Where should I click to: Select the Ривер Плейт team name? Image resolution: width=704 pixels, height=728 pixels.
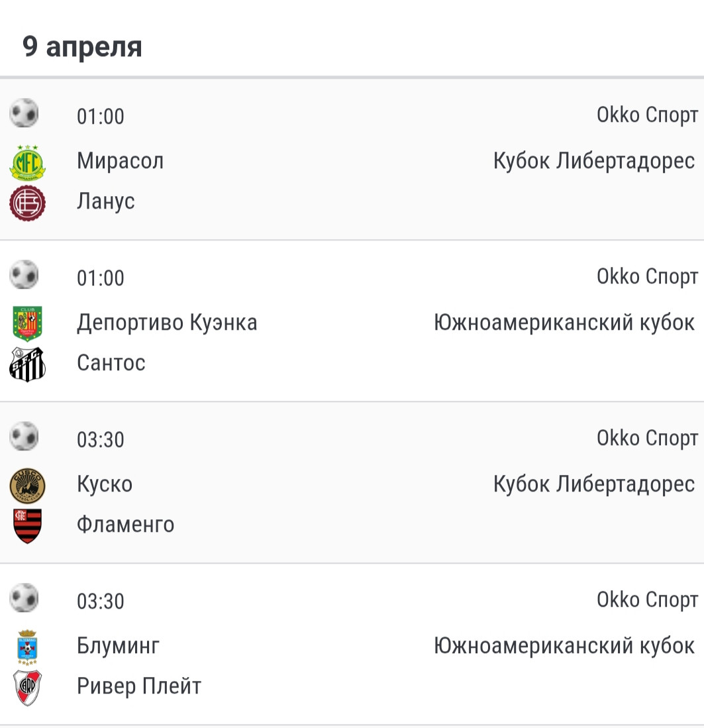click(139, 686)
